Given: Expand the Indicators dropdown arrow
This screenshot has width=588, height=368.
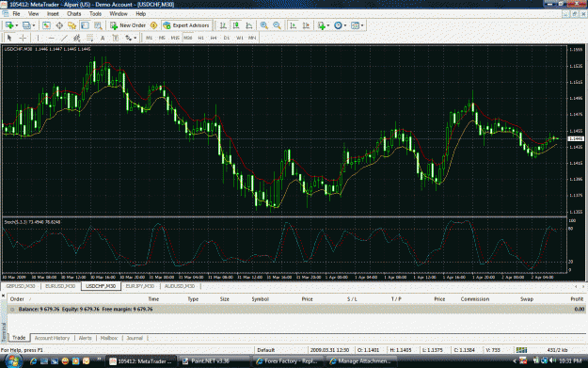Looking at the screenshot, I should point(328,25).
